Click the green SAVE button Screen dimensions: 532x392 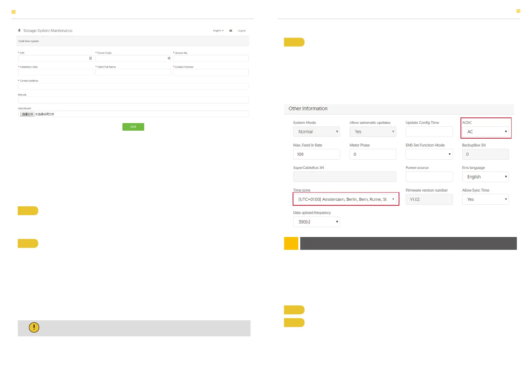point(133,127)
